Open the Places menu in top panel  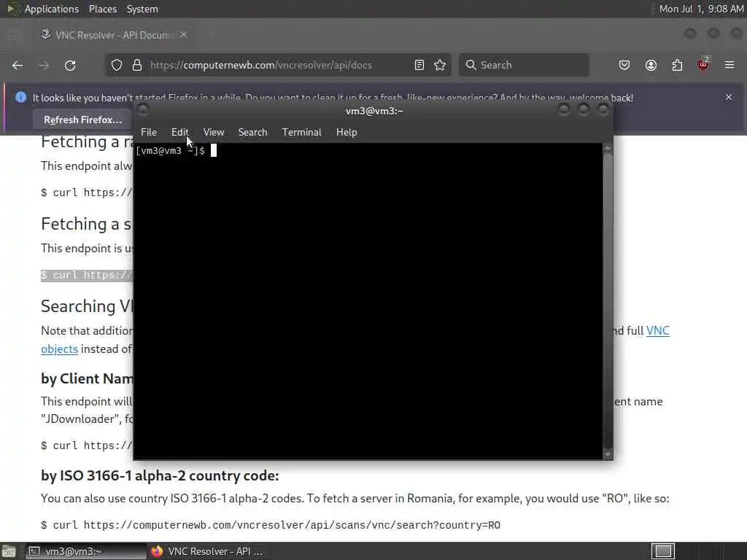(x=102, y=9)
